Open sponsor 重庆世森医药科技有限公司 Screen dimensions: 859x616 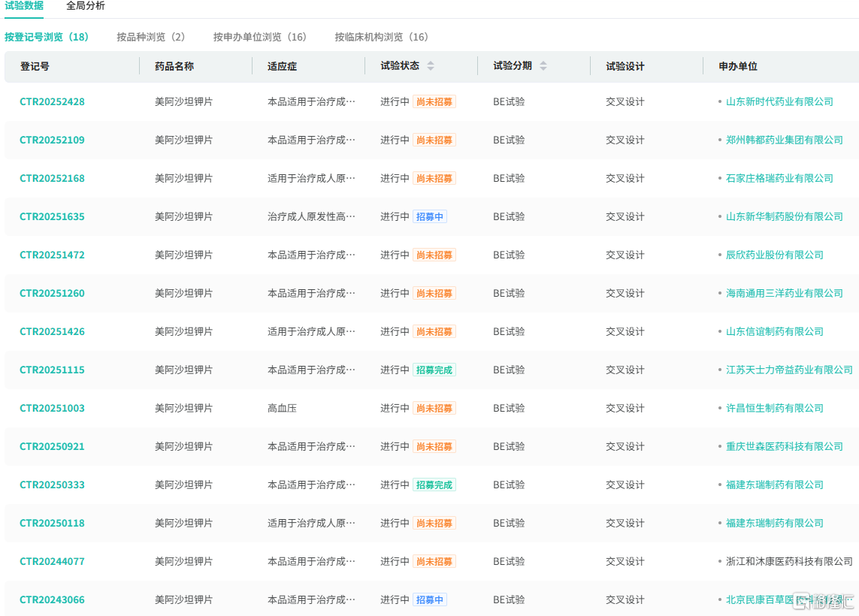[785, 447]
